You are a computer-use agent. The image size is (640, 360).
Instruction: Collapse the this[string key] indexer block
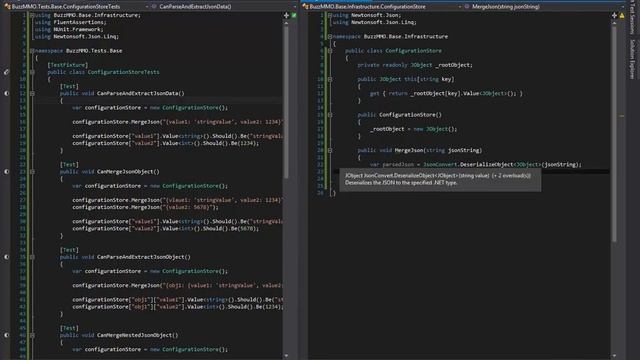[330, 79]
